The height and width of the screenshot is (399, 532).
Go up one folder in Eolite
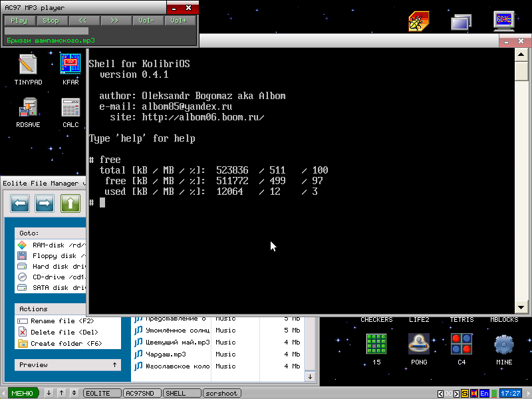pyautogui.click(x=70, y=203)
